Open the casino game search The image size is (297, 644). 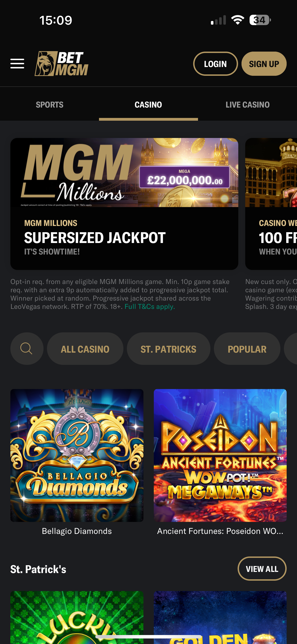[27, 349]
